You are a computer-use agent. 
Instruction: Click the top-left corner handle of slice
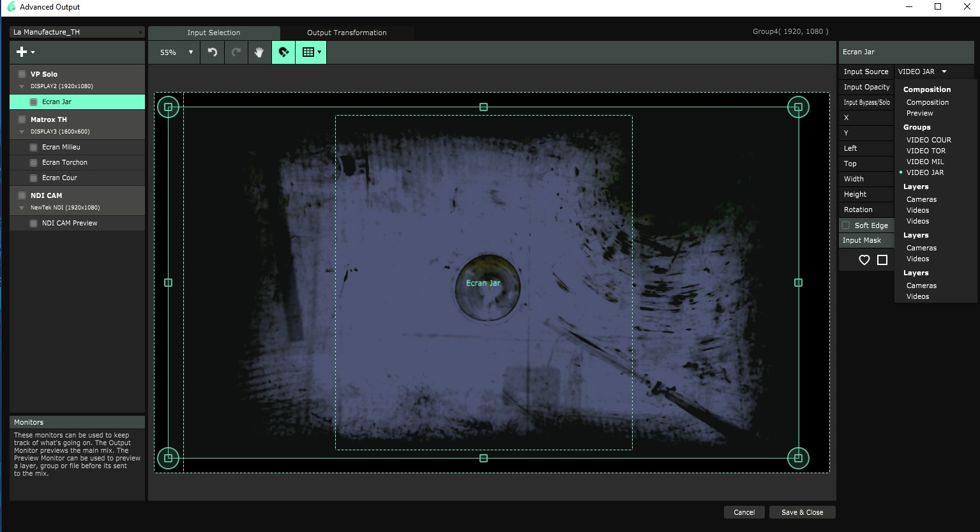tap(168, 107)
